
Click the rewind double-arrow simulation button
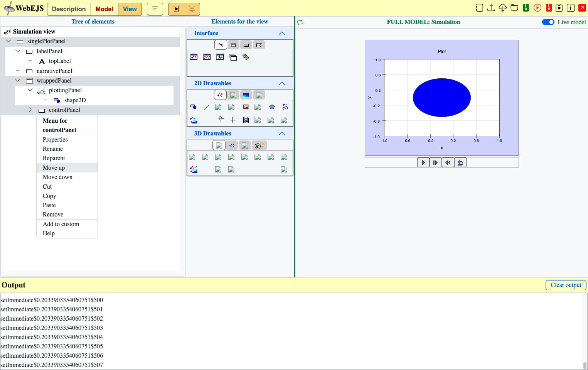[x=448, y=162]
